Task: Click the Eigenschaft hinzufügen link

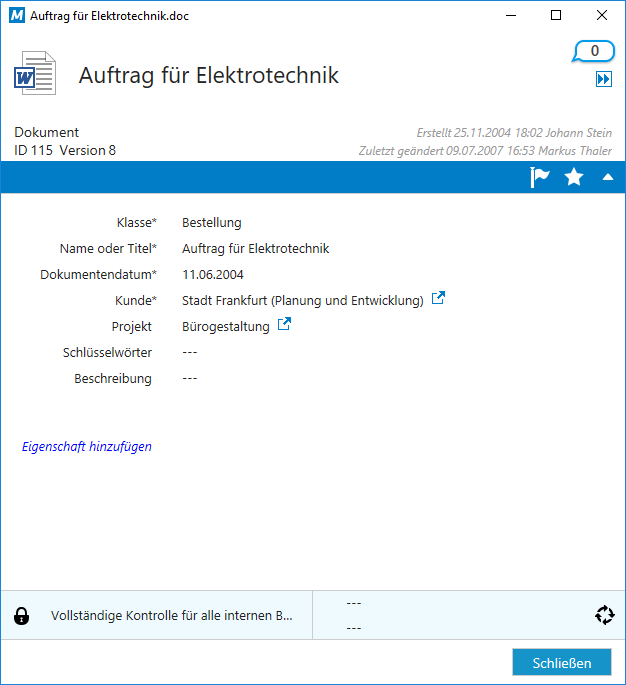Action: [x=87, y=447]
